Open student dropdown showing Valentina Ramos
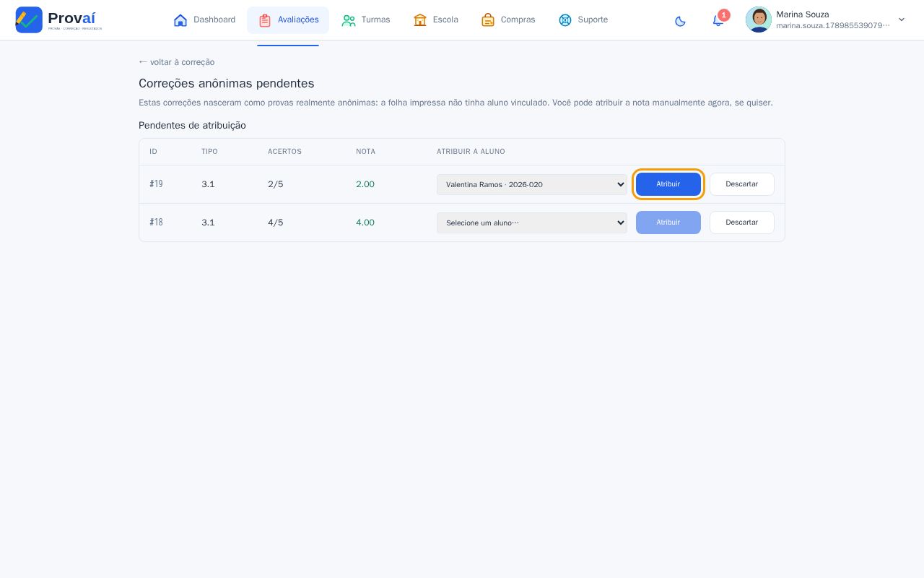This screenshot has height=578, width=924. [532, 184]
